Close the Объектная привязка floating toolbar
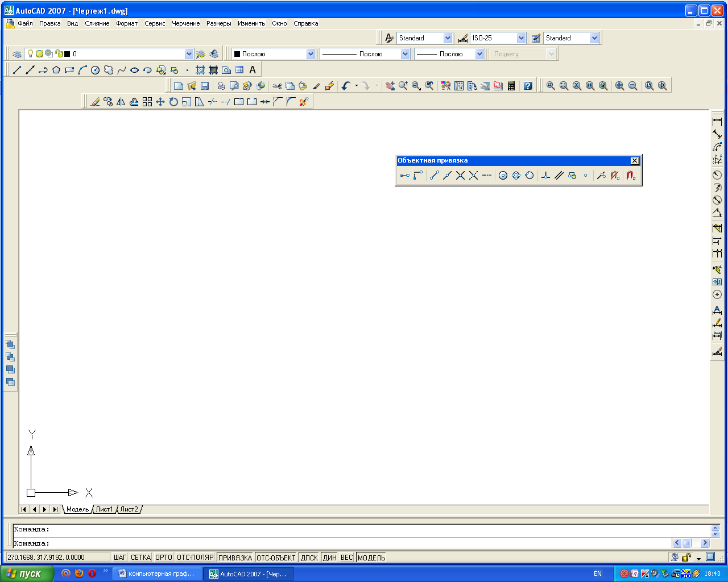 coord(635,161)
